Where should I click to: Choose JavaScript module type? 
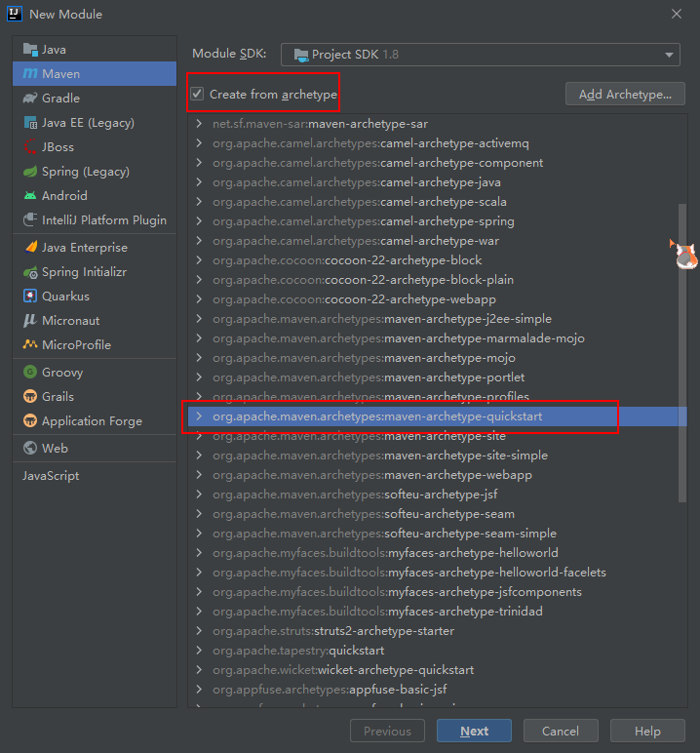95,475
